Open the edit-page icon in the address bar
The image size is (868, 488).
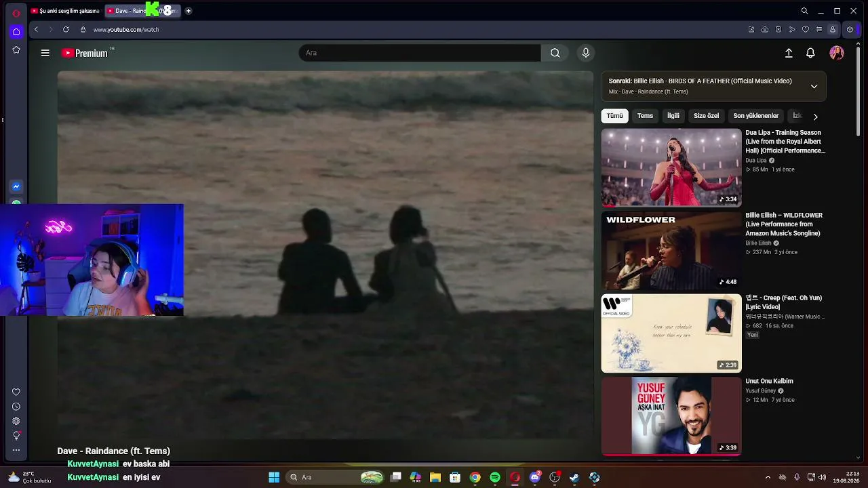coord(751,29)
